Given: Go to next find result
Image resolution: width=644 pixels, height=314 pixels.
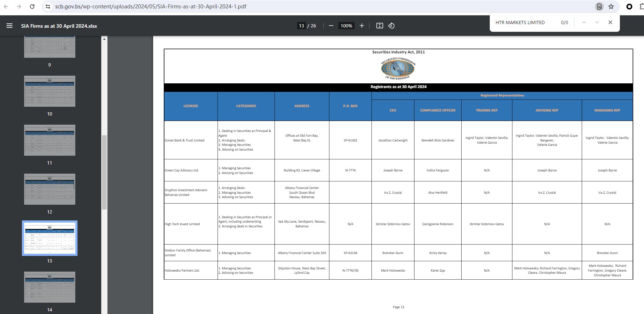Looking at the screenshot, I should [x=597, y=22].
